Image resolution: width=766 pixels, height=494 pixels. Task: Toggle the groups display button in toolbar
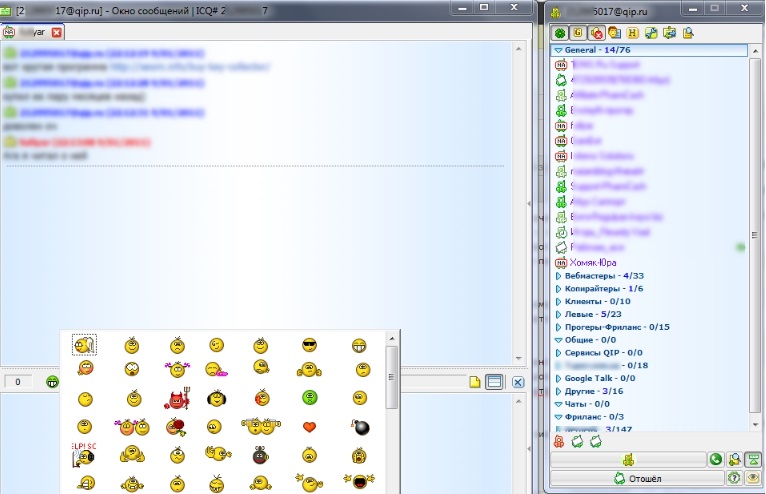[578, 33]
